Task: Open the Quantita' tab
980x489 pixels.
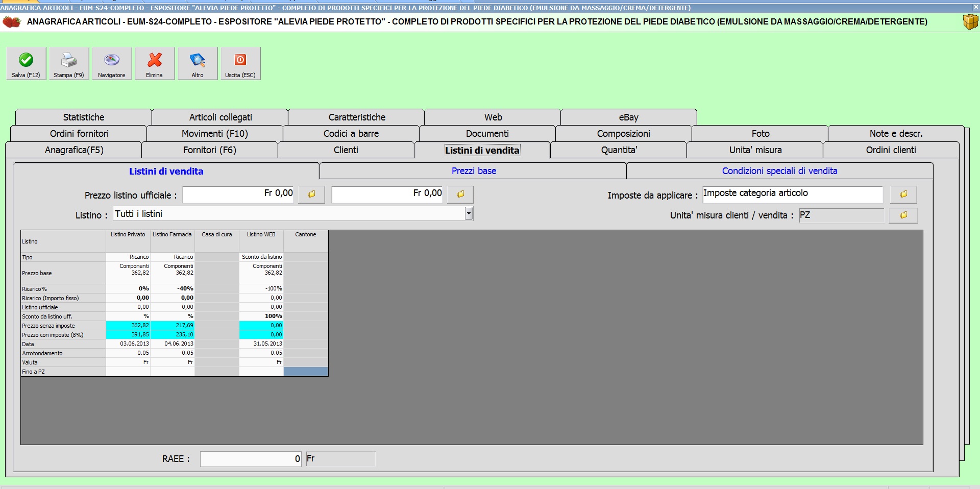Action: pyautogui.click(x=619, y=150)
